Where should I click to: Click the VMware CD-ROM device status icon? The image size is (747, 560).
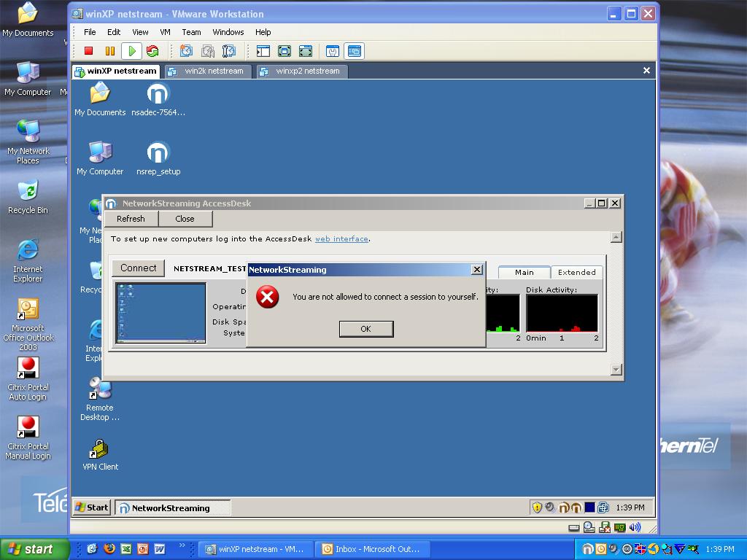pyautogui.click(x=589, y=527)
